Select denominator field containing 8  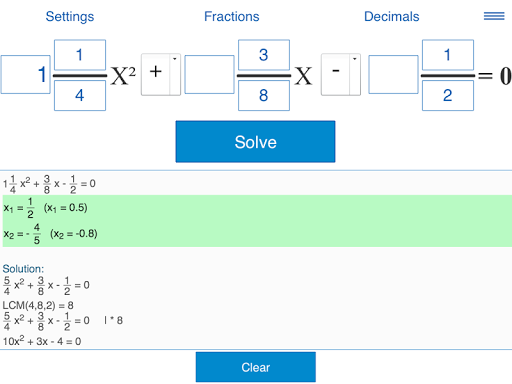click(264, 96)
